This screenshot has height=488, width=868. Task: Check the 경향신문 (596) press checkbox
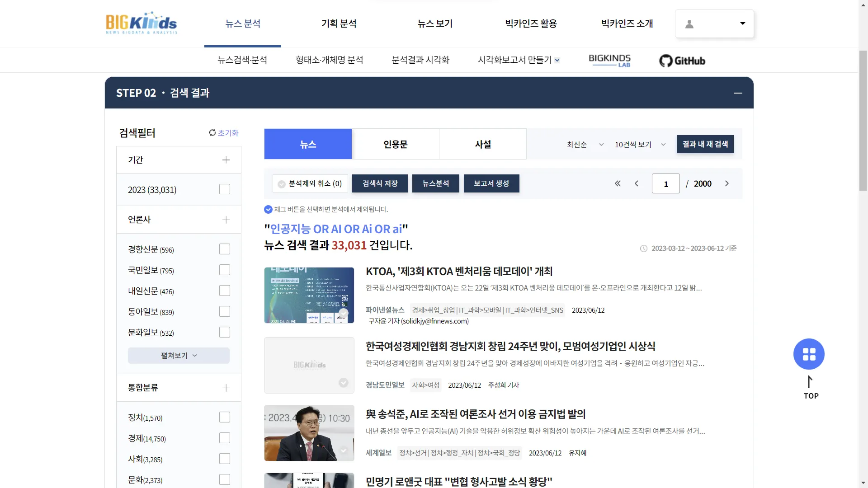point(225,249)
